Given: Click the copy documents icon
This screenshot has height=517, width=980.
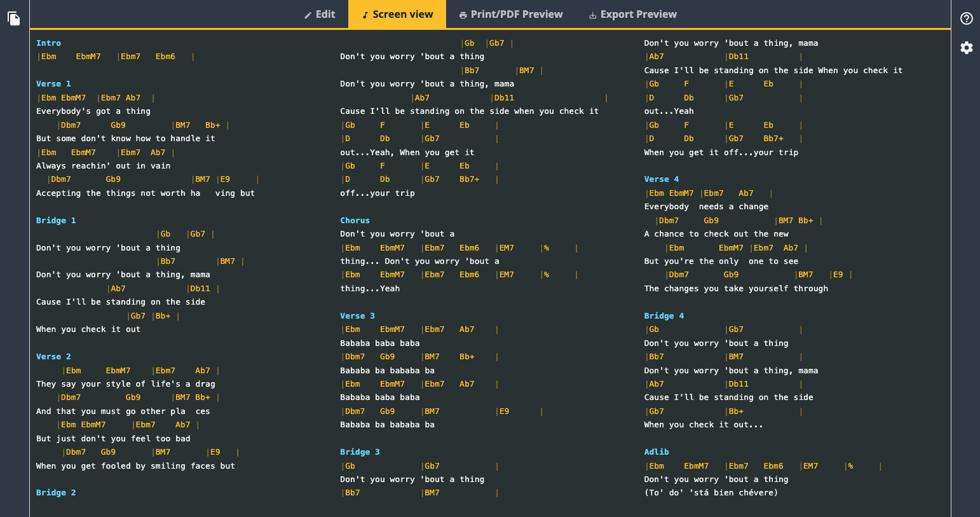Looking at the screenshot, I should (14, 18).
